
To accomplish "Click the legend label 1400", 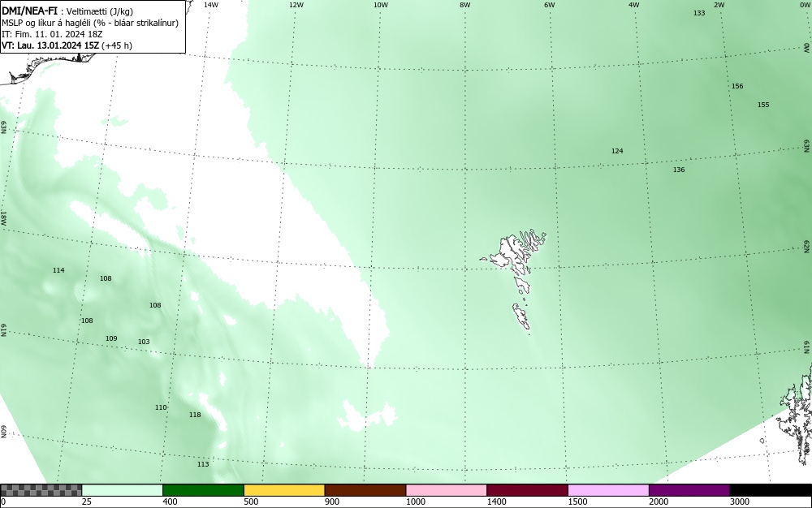I will (x=497, y=502).
